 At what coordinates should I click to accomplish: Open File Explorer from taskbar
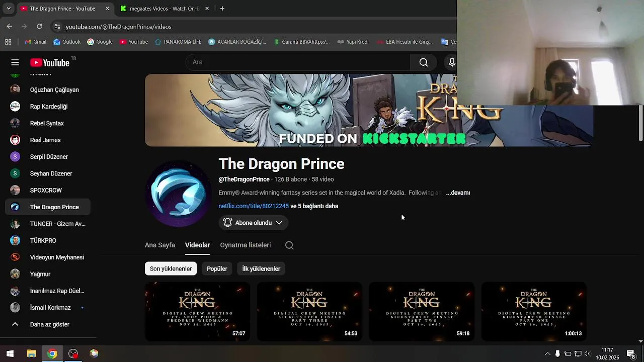tap(31, 353)
